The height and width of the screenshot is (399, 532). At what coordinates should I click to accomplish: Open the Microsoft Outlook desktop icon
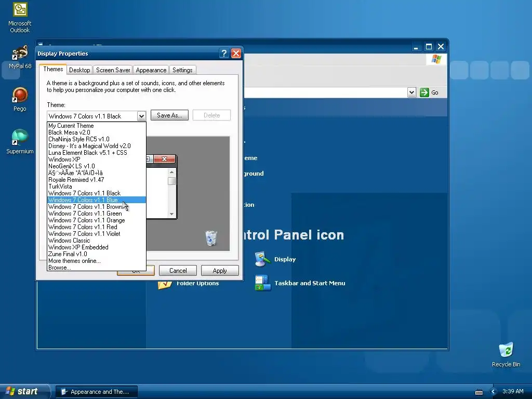[x=20, y=18]
